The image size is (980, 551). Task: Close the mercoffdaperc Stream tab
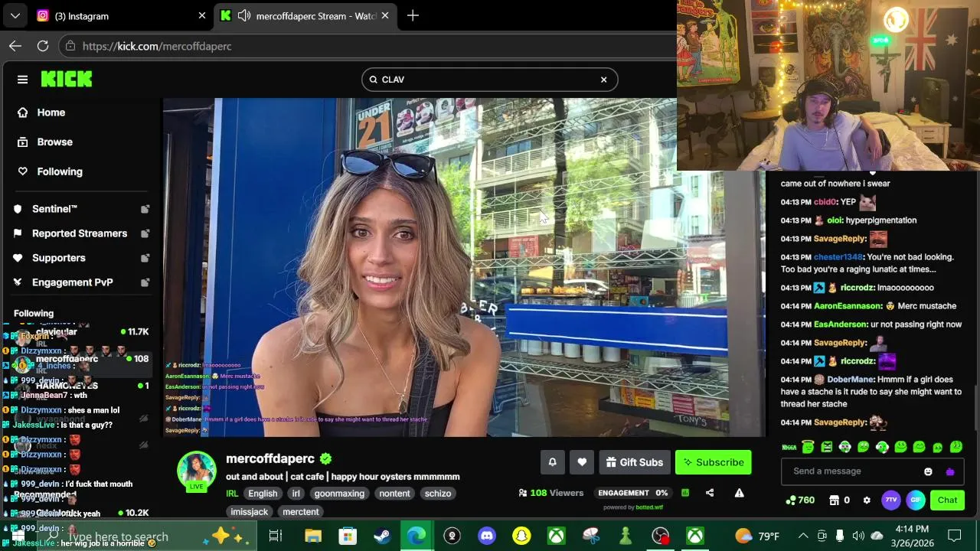385,15
